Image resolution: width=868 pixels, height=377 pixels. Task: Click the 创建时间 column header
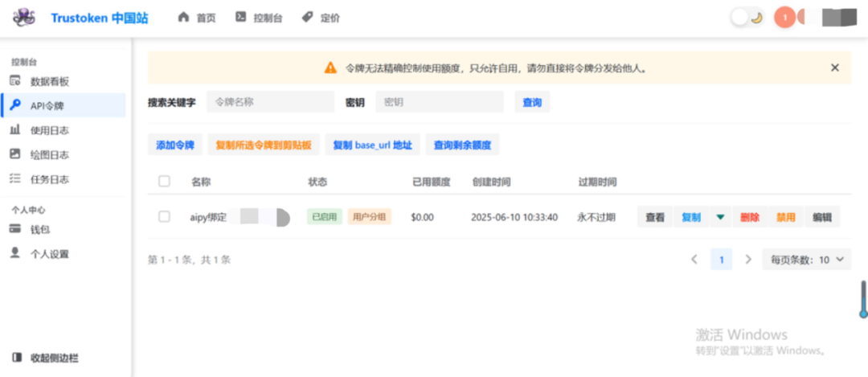492,182
